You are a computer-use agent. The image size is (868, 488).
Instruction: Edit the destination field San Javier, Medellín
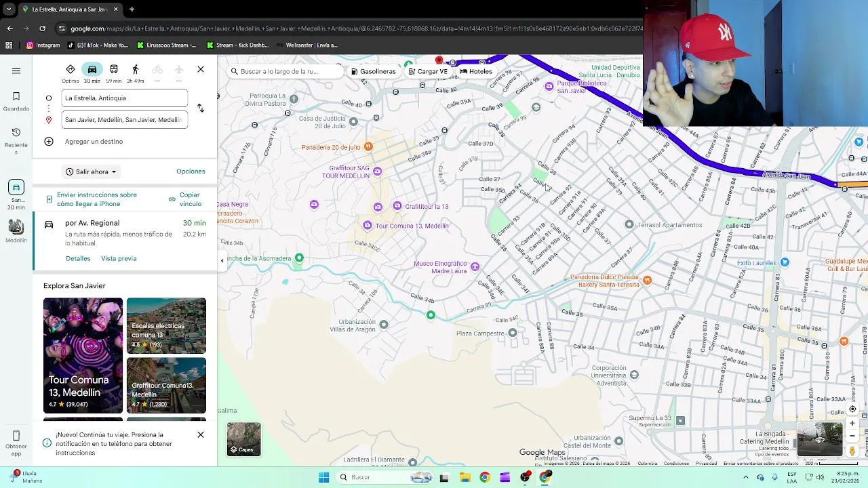[x=124, y=120]
